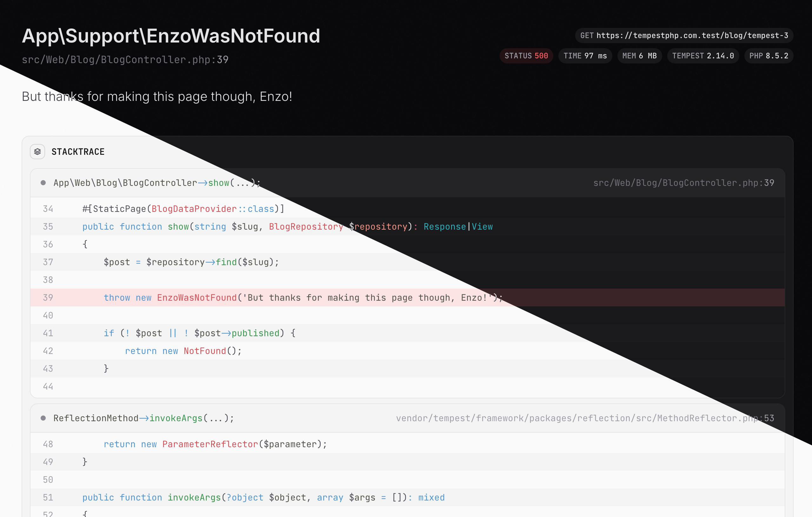Click the STACKTRACE section heading
Screen dimensions: 812x517
(x=78, y=152)
